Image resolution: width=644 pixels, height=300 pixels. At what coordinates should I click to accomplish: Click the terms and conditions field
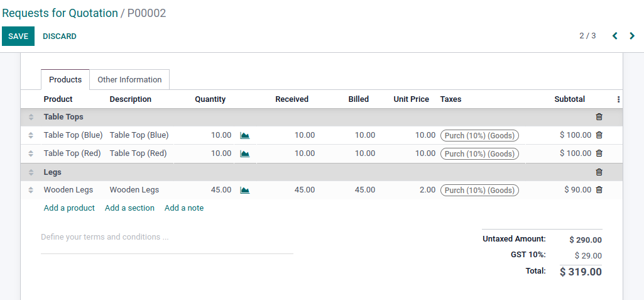[166, 238]
